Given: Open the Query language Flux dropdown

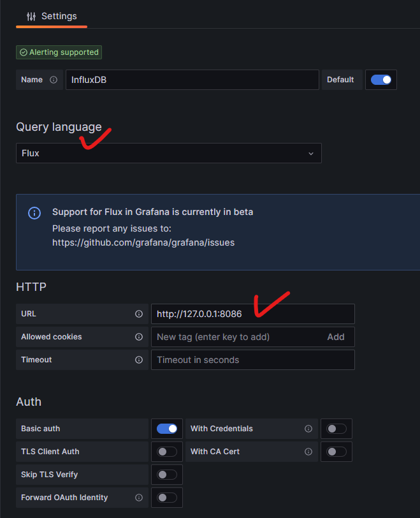Looking at the screenshot, I should click(169, 153).
